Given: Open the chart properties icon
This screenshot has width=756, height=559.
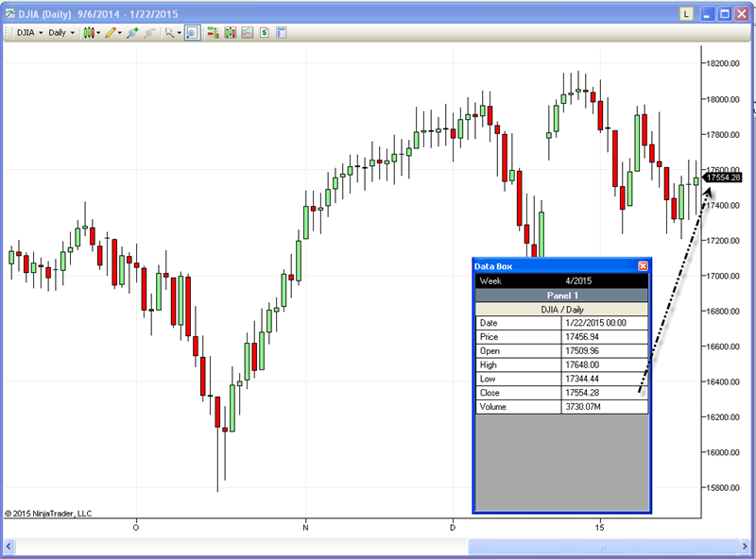Looking at the screenshot, I should 281,33.
